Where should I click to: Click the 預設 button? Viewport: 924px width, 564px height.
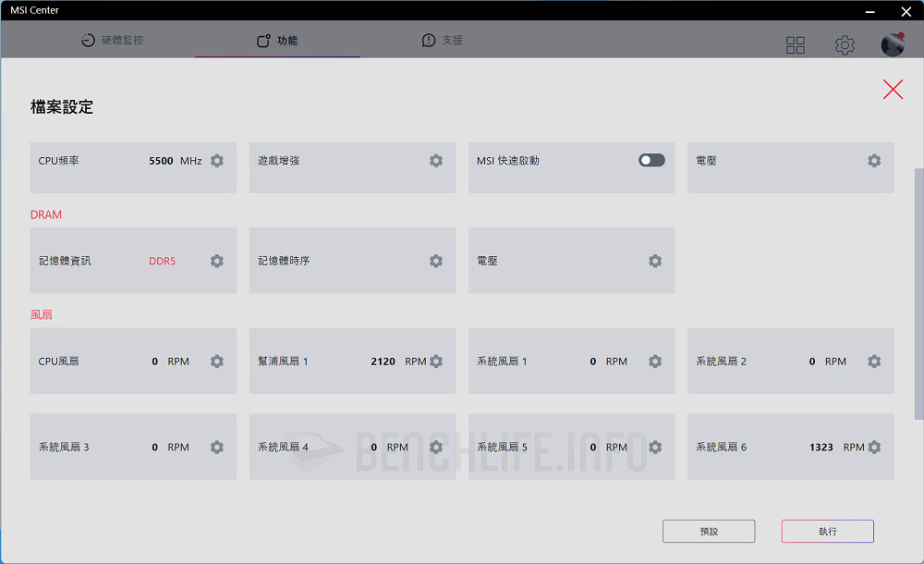[709, 532]
